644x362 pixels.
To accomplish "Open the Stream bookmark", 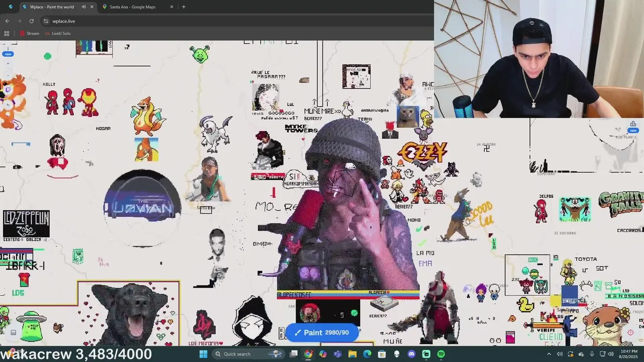I will 29,34.
